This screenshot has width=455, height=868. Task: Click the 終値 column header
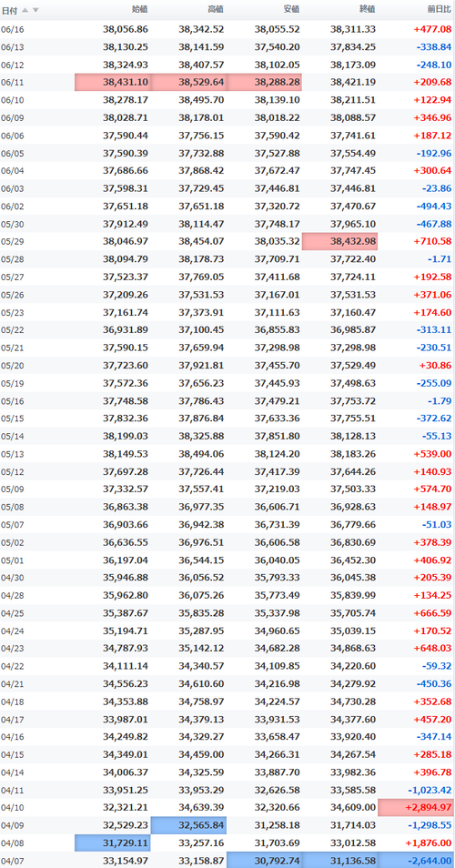pos(368,10)
